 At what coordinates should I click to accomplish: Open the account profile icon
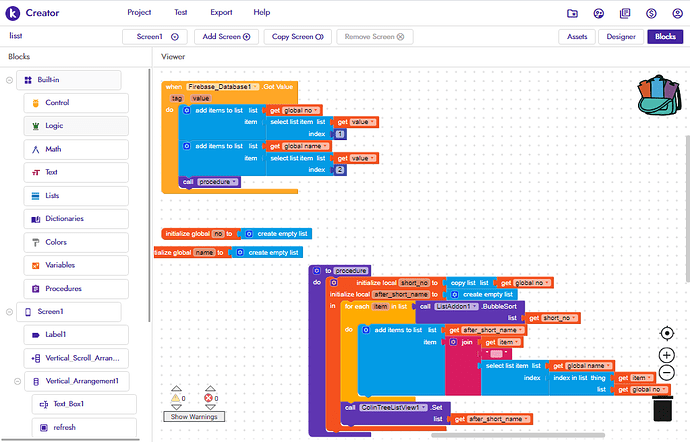pyautogui.click(x=676, y=13)
